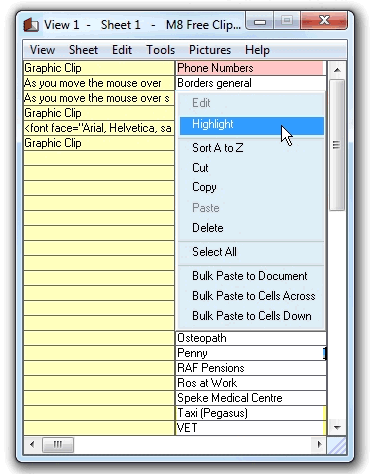Click the vertical scrollbar down arrow
Image resolution: width=371 pixels, height=474 pixels.
click(337, 428)
